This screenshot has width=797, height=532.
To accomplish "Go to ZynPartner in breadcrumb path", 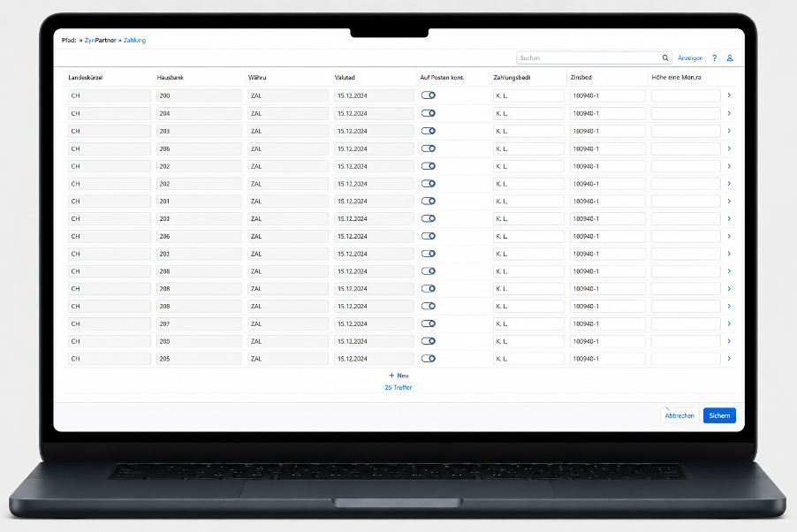I will pyautogui.click(x=100, y=40).
